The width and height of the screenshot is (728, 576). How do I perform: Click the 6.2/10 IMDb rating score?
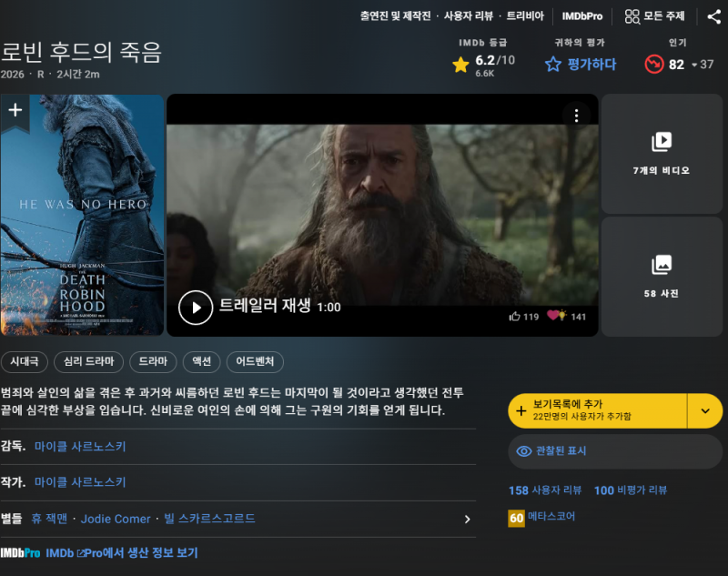point(495,60)
